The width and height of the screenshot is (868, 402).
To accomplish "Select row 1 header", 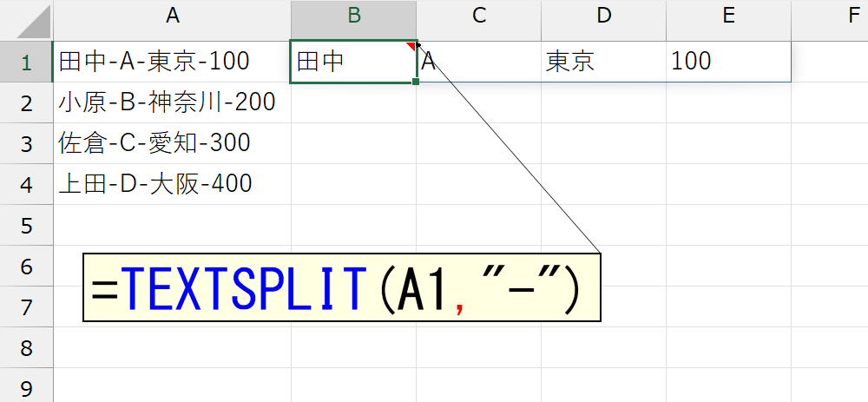I will (27, 62).
